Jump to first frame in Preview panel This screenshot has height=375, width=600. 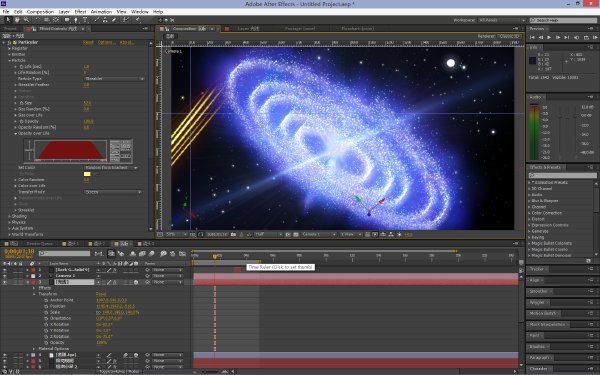tap(532, 38)
